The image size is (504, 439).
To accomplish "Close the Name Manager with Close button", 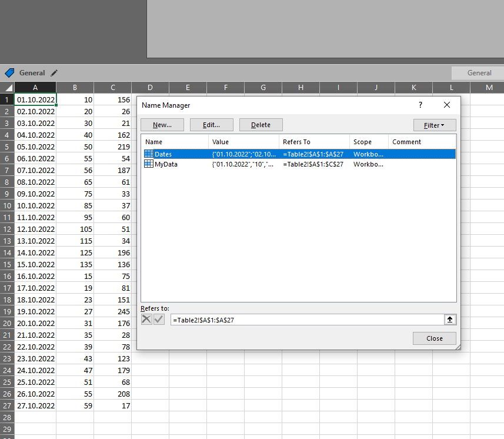I will pos(435,338).
